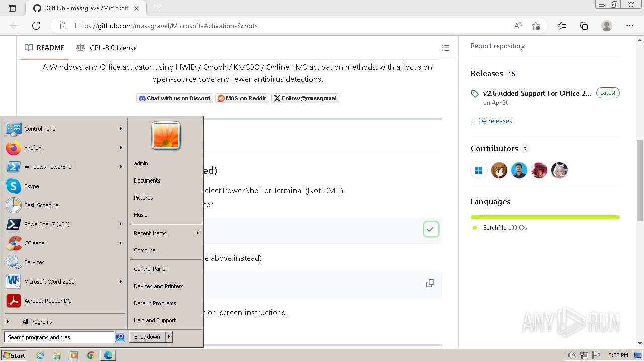Open Documents from Start menu
The image size is (644, 362).
[147, 180]
